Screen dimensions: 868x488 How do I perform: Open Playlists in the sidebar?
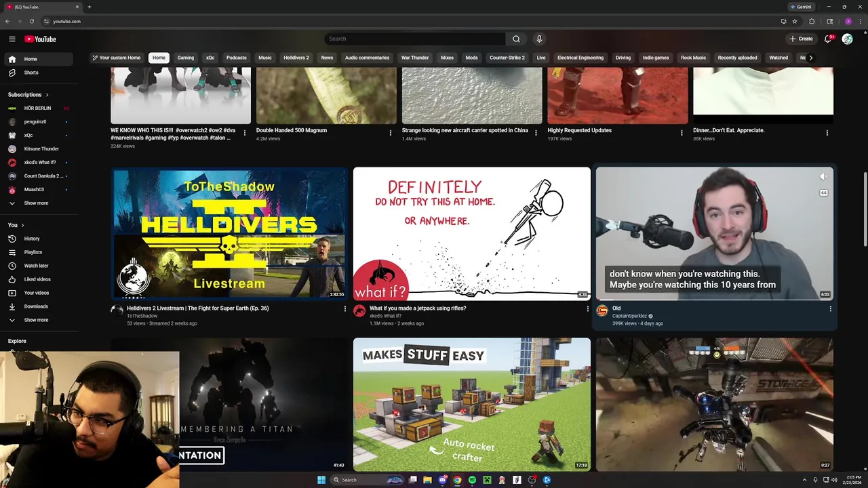[38, 252]
